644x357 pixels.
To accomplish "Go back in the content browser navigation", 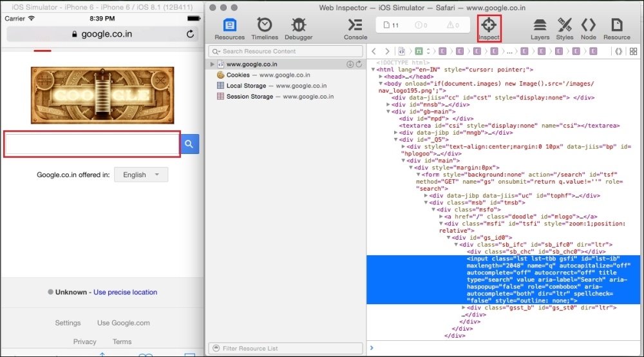I will coord(374,52).
